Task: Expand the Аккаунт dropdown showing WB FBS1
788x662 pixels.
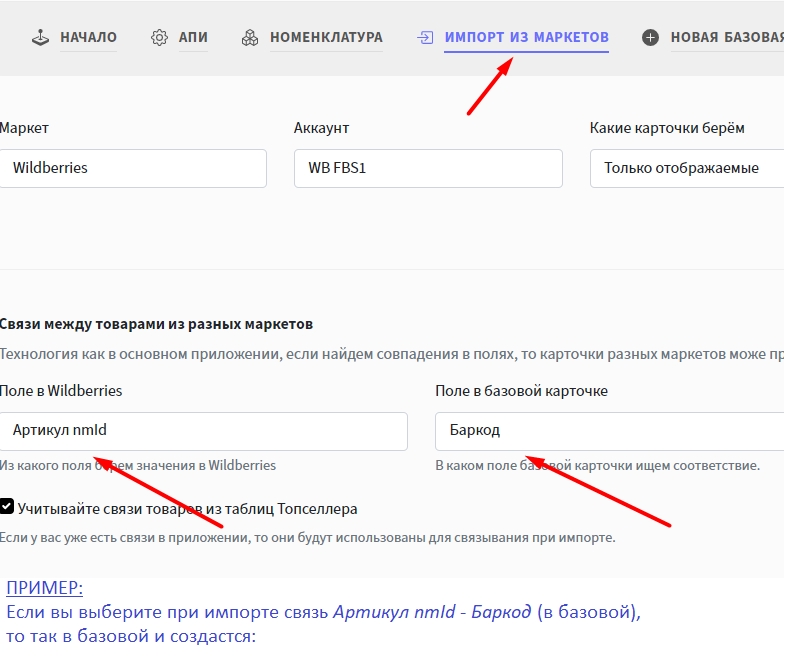Action: click(x=428, y=168)
